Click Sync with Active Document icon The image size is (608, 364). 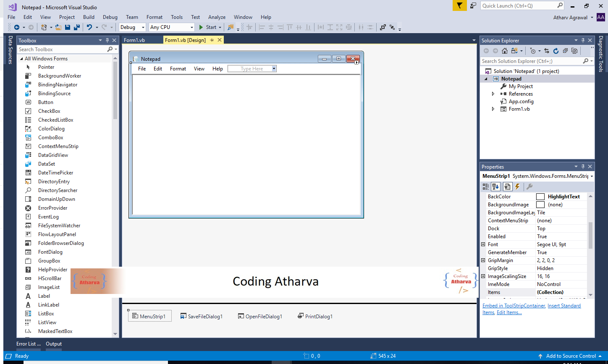click(547, 51)
